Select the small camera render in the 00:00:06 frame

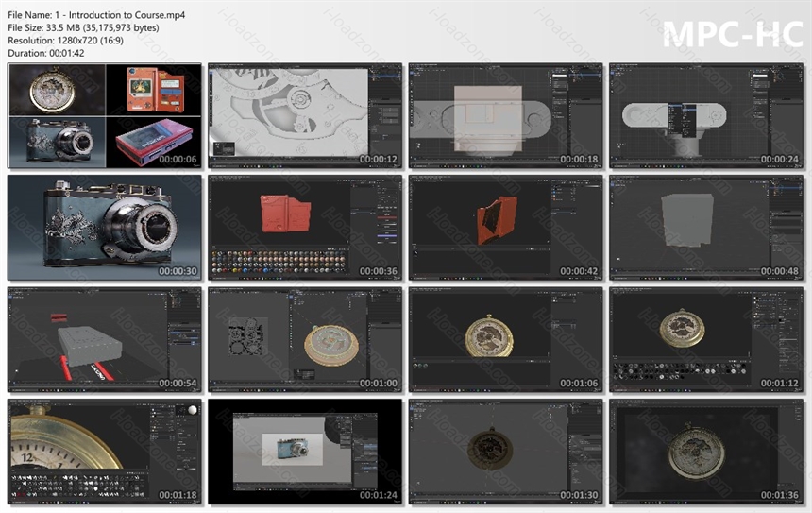click(x=58, y=142)
